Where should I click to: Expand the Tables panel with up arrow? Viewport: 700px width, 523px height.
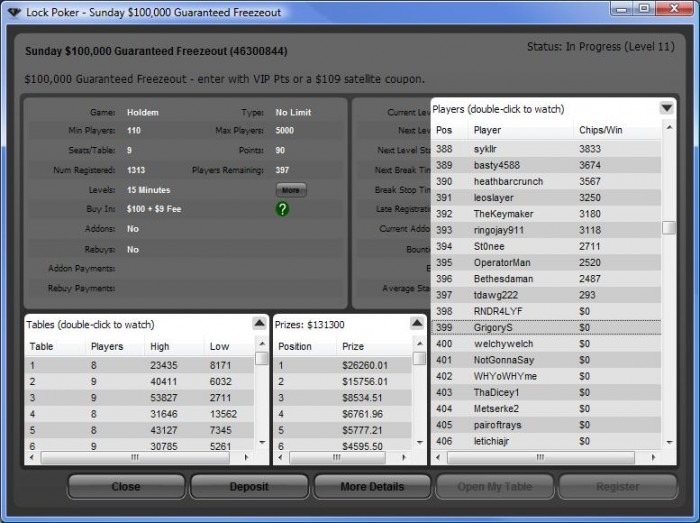(x=259, y=324)
